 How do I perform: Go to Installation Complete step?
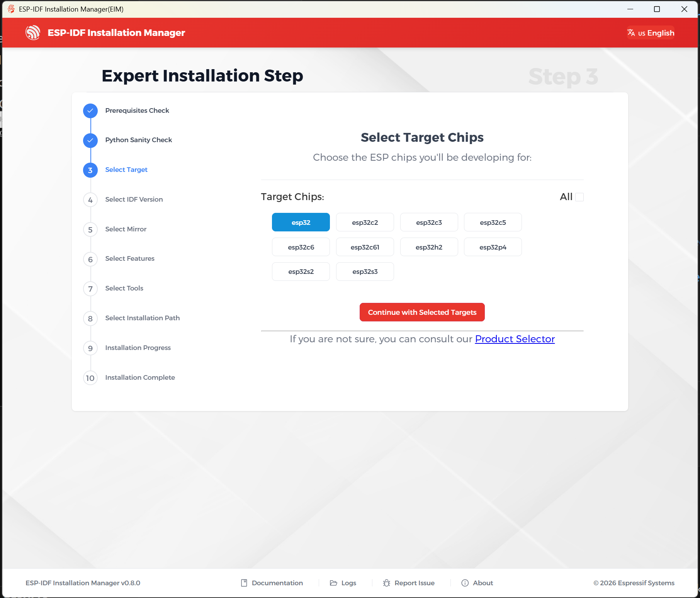pyautogui.click(x=140, y=377)
